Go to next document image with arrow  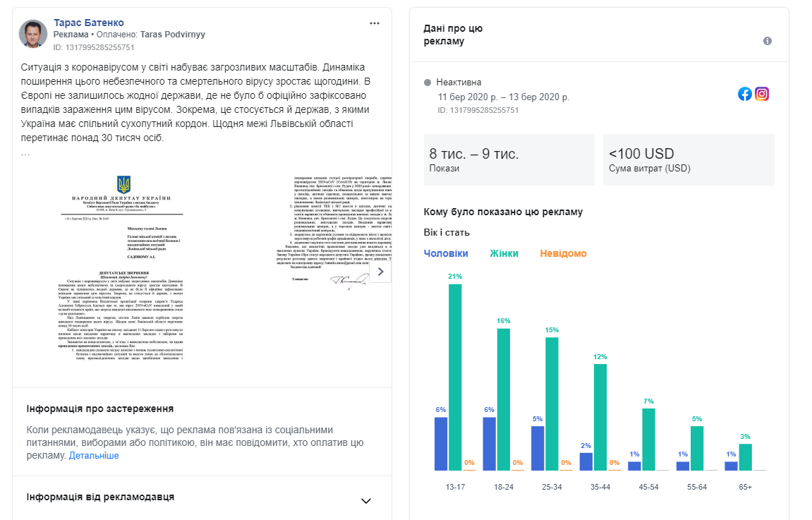click(x=381, y=272)
